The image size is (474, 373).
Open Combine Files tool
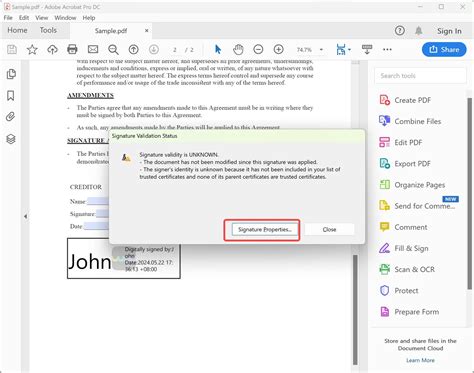click(410, 121)
